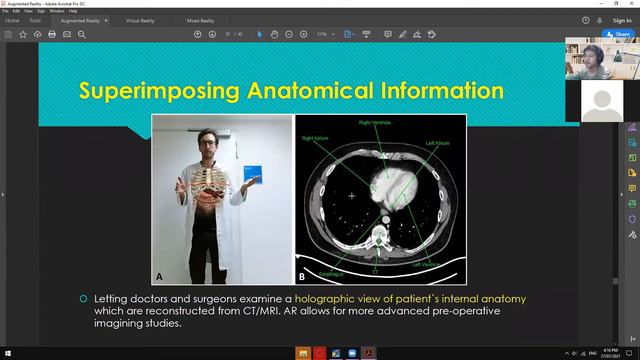Go to next page arrow
This screenshot has height=360, width=640.
click(212, 35)
